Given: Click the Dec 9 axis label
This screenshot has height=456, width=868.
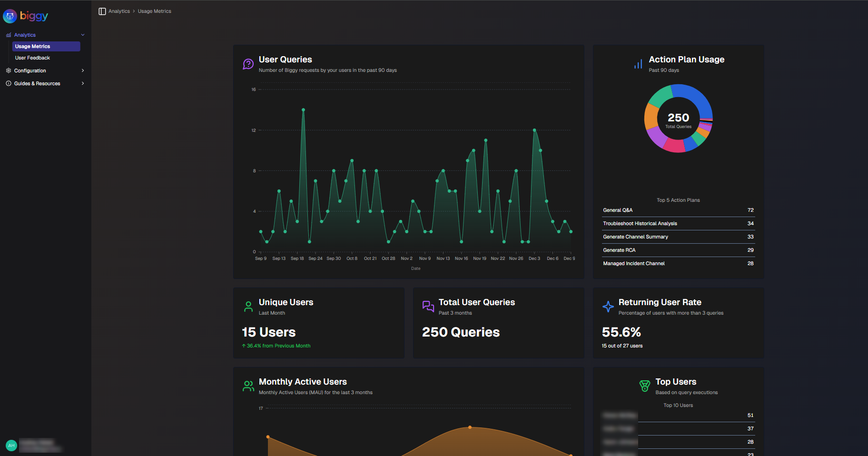Looking at the screenshot, I should (569, 258).
